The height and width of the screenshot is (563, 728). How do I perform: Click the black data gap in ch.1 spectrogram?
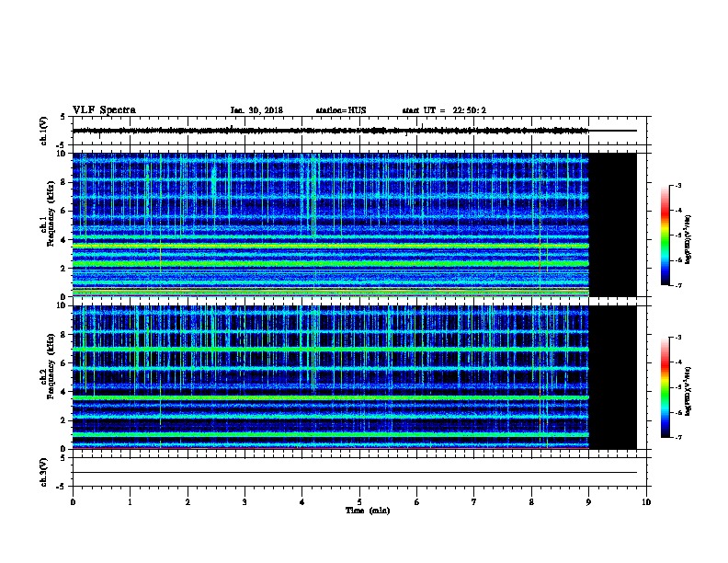(x=613, y=224)
